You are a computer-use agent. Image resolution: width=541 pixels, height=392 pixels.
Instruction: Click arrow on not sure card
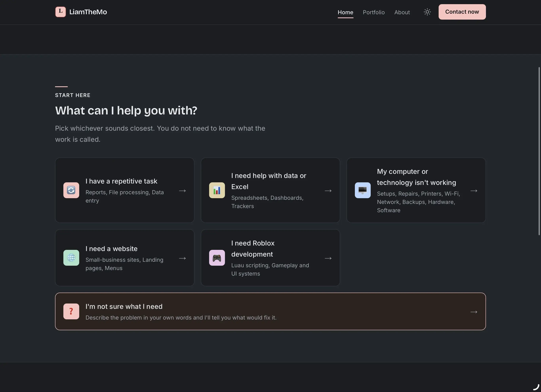pyautogui.click(x=474, y=312)
